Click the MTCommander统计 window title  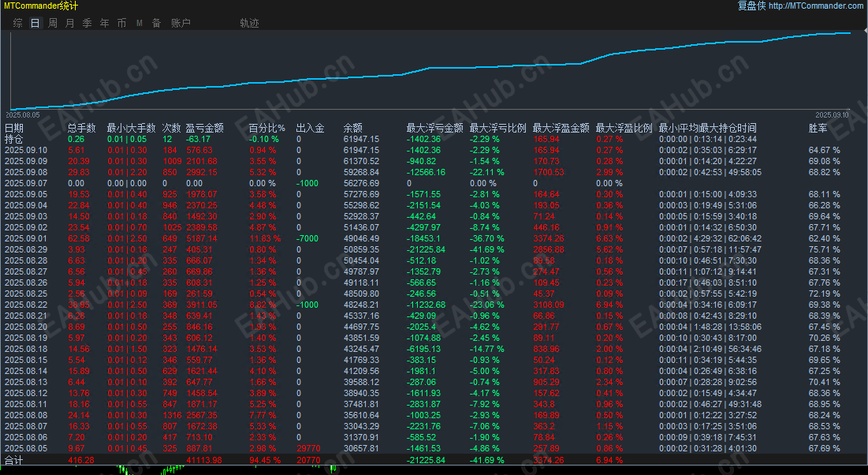[41, 6]
